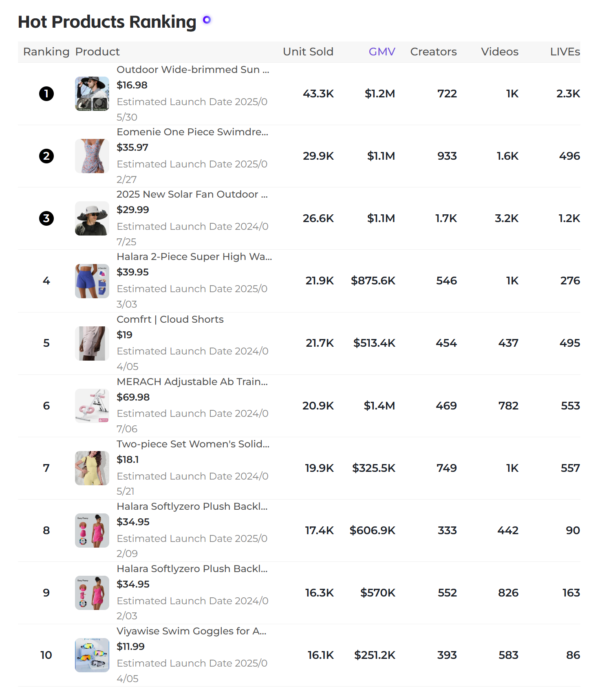
Task: Click the rank 1 black badge icon
Action: 46,94
